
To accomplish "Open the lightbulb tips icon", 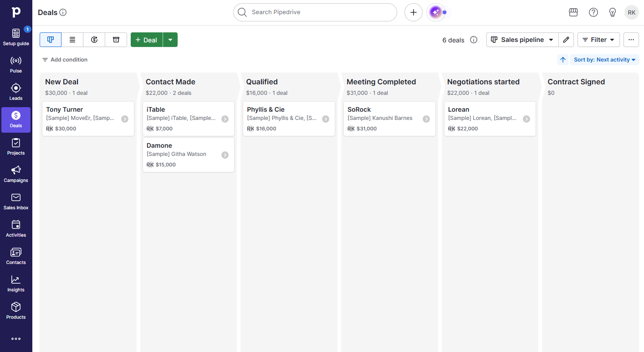I will 613,12.
